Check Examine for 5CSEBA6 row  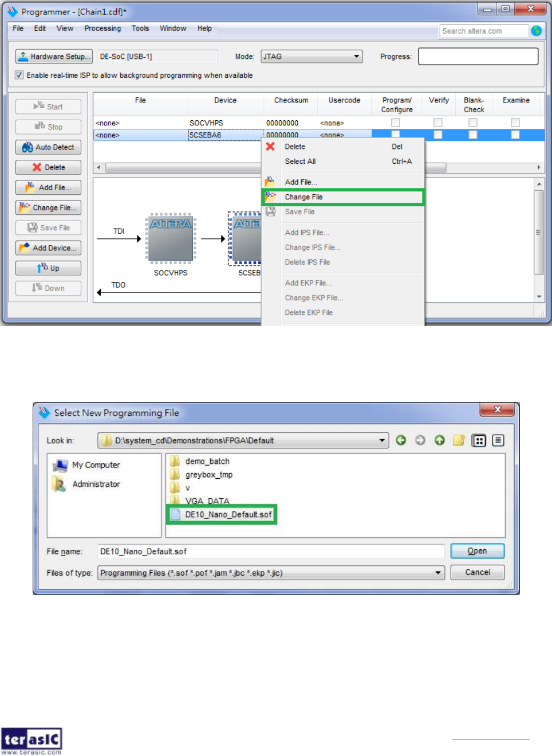[515, 135]
